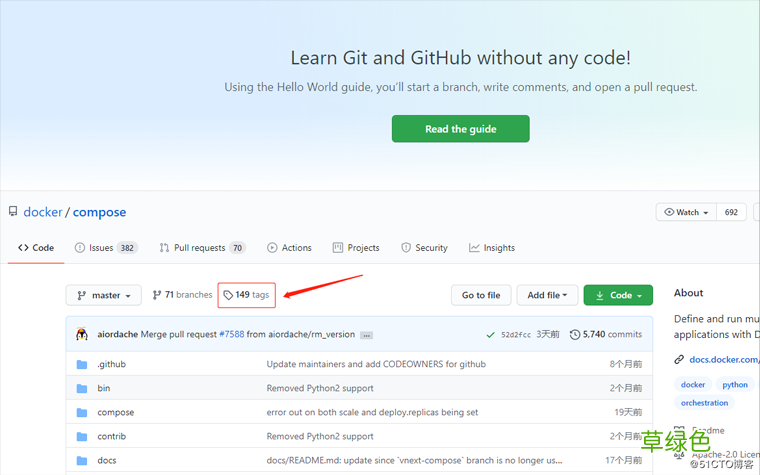Expand the Add file dropdown
The image size is (760, 475).
pos(547,295)
